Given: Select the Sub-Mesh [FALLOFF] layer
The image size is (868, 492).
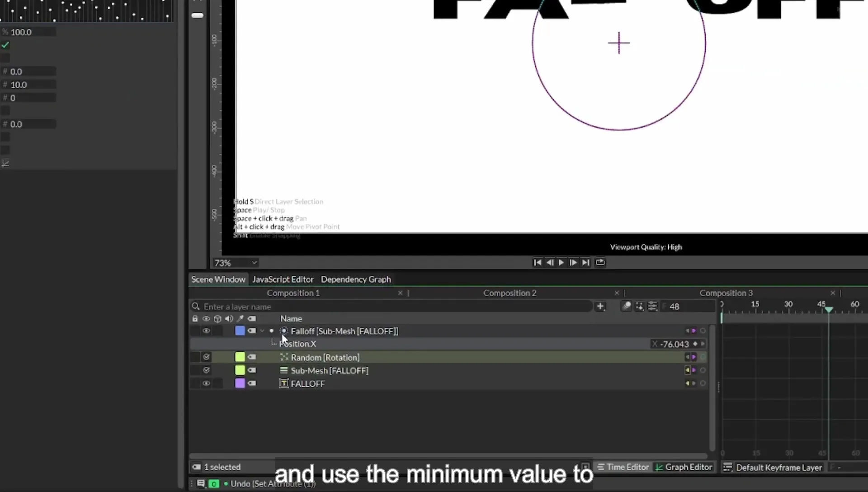Looking at the screenshot, I should click(330, 370).
